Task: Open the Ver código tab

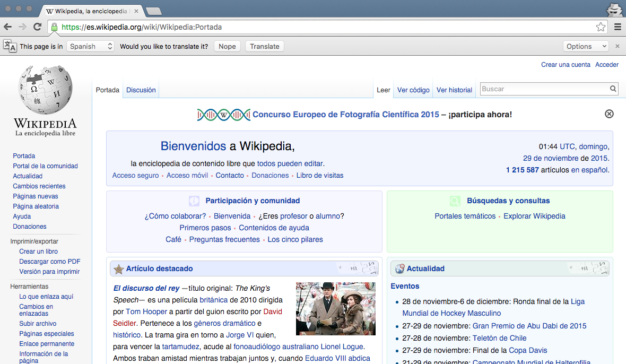Action: point(413,90)
